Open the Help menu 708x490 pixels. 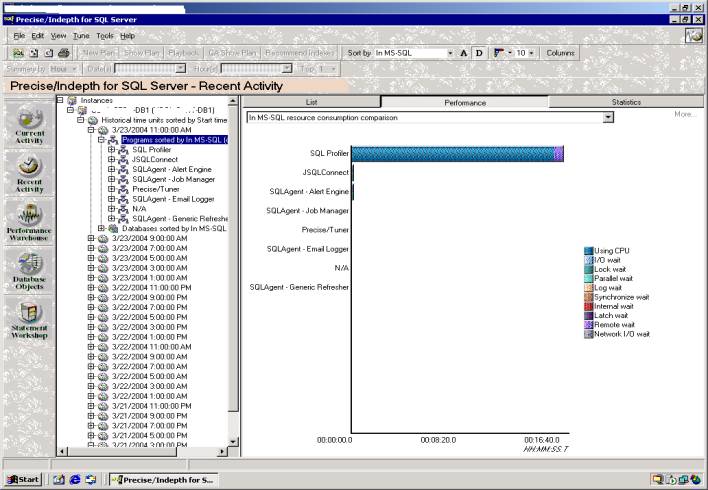pos(127,36)
